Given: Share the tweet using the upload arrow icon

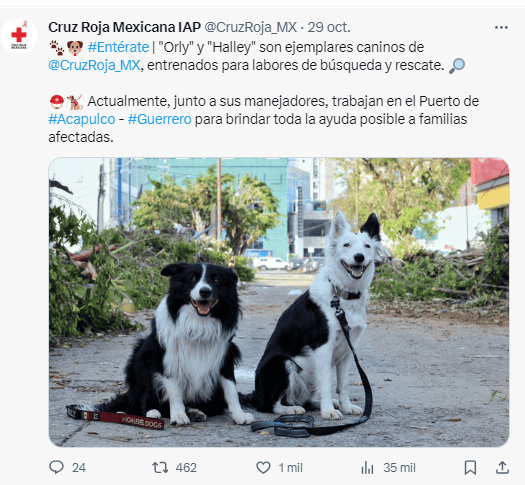Looking at the screenshot, I should click(x=502, y=467).
